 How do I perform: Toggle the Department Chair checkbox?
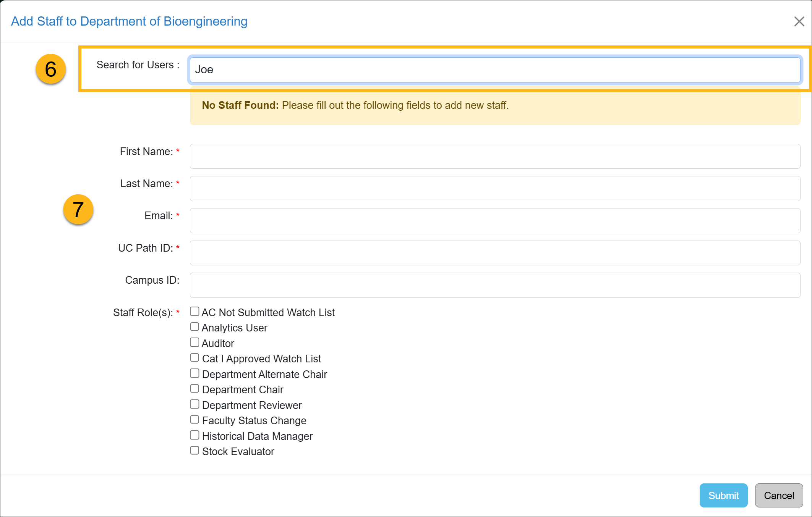click(194, 389)
